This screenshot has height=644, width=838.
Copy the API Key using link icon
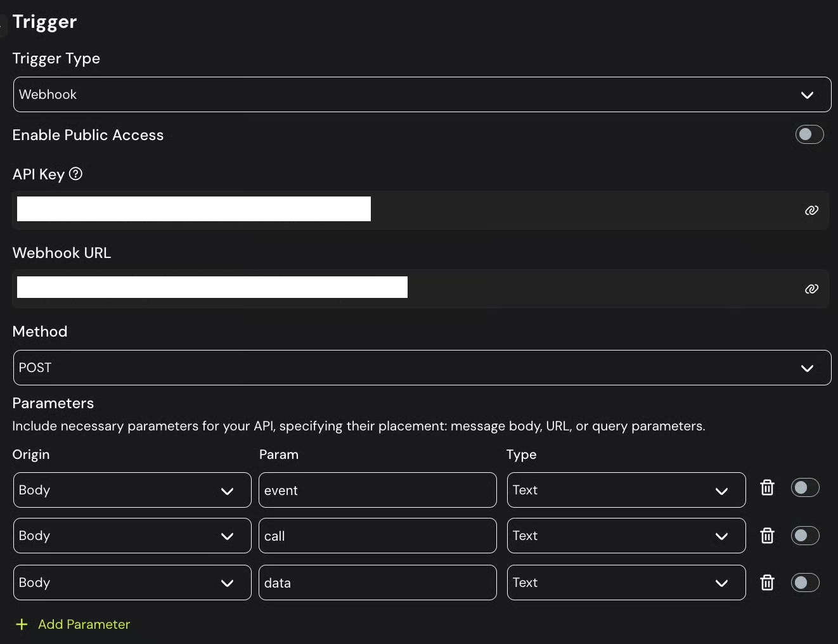(x=811, y=210)
